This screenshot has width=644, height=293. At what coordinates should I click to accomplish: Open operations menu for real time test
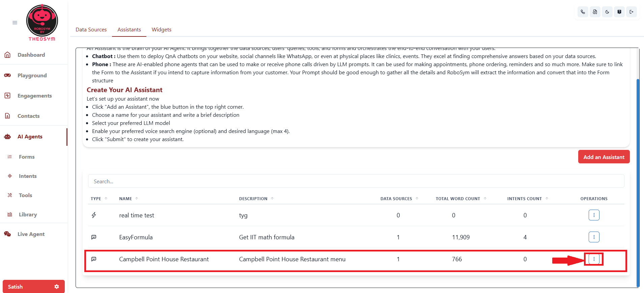[x=594, y=215]
